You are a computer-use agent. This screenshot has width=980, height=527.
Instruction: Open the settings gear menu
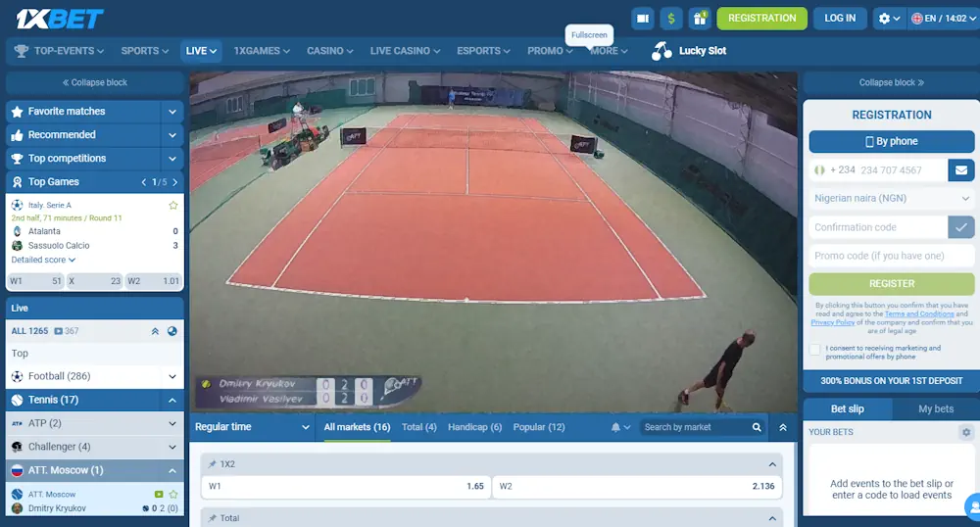(x=889, y=18)
